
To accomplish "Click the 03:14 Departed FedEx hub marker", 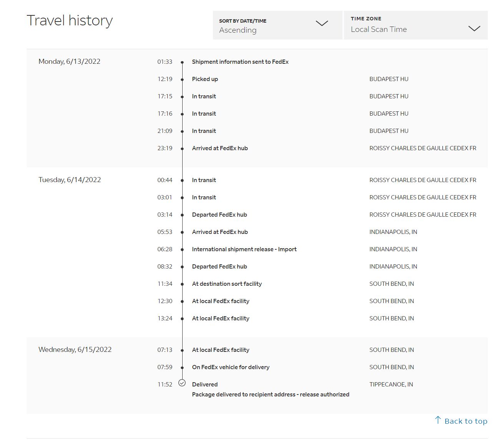I will 182,215.
